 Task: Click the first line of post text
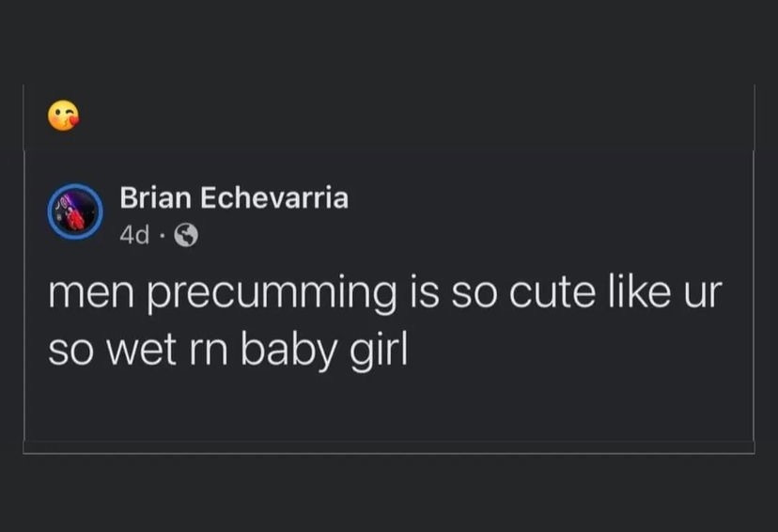click(x=385, y=293)
